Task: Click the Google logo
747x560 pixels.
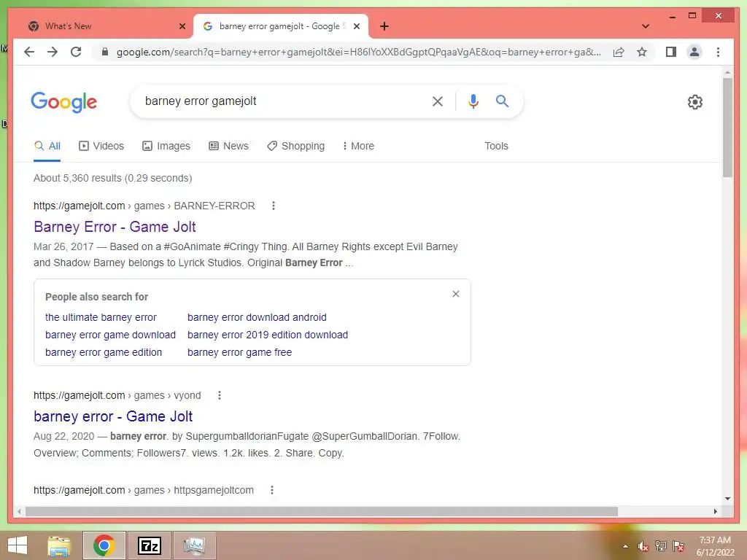Action: (64, 102)
